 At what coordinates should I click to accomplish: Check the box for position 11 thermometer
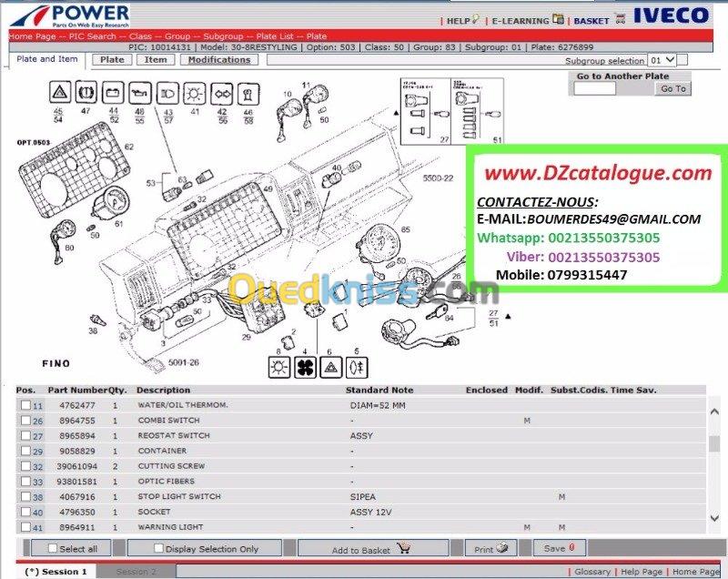click(x=25, y=405)
